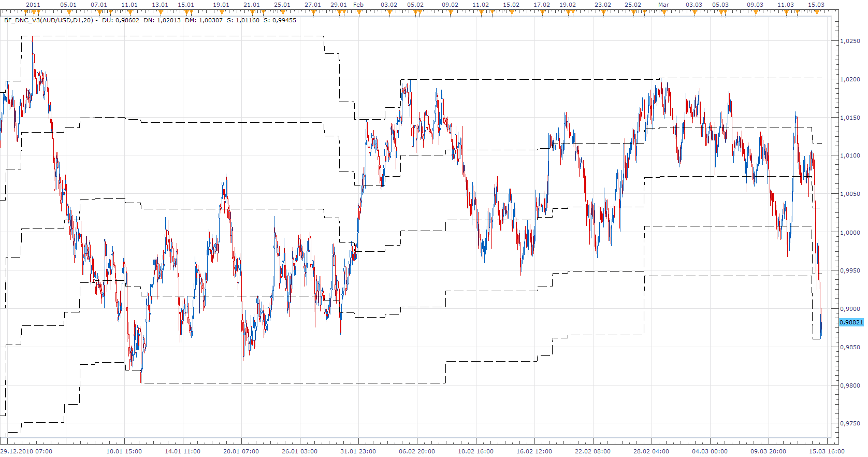The width and height of the screenshot is (868, 457).
Task: Click the 22.02 08:00 time label
Action: tap(592, 451)
